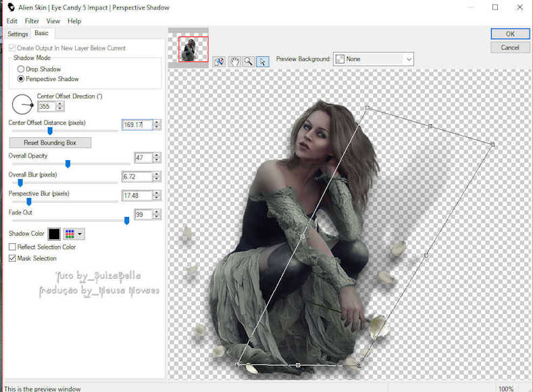Image resolution: width=533 pixels, height=392 pixels.
Task: Click the Center Offset Distance slider handle
Action: click(x=50, y=131)
